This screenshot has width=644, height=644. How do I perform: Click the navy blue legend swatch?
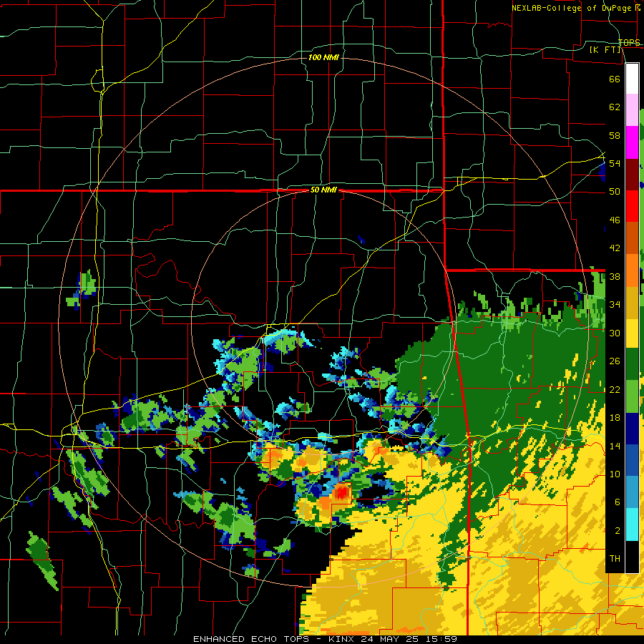coord(632,429)
